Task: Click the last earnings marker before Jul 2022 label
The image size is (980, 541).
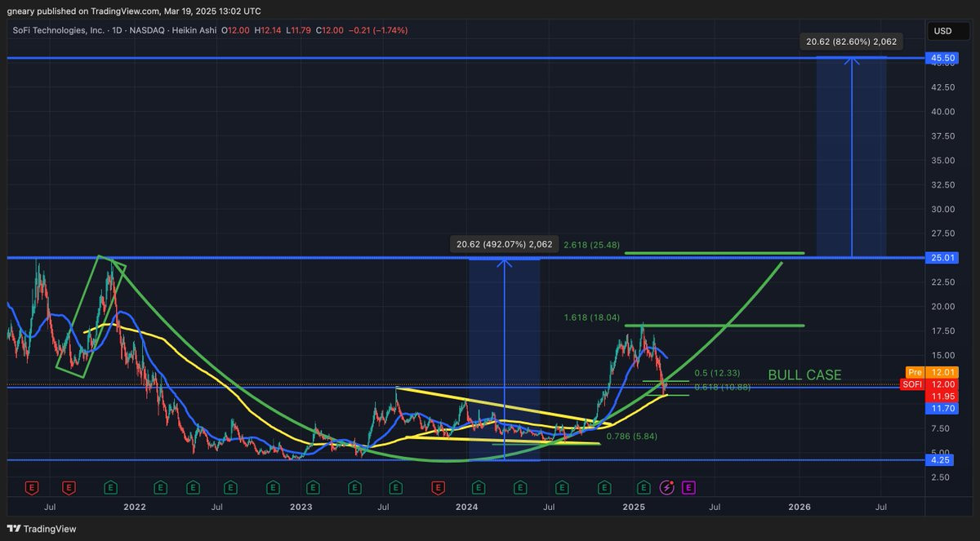Action: tap(192, 487)
